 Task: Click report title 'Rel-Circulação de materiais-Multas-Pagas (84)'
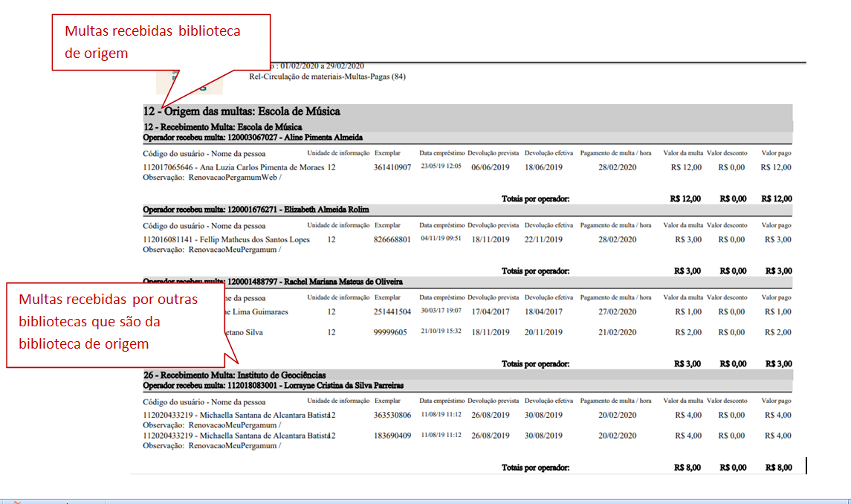pos(328,77)
